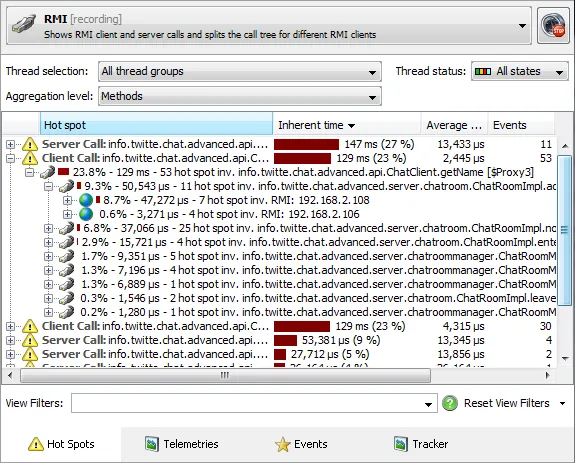575x463 pixels.
Task: Open the Thread selection combo box
Action: point(240,71)
